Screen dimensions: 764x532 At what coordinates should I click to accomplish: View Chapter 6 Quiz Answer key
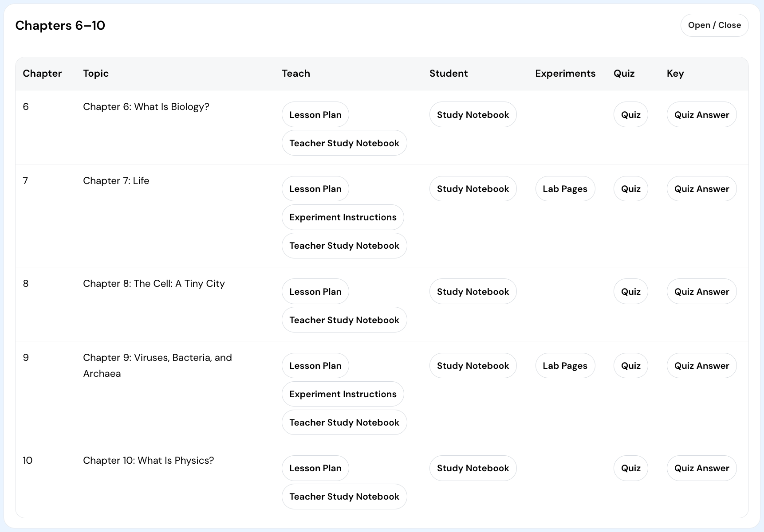pos(701,115)
